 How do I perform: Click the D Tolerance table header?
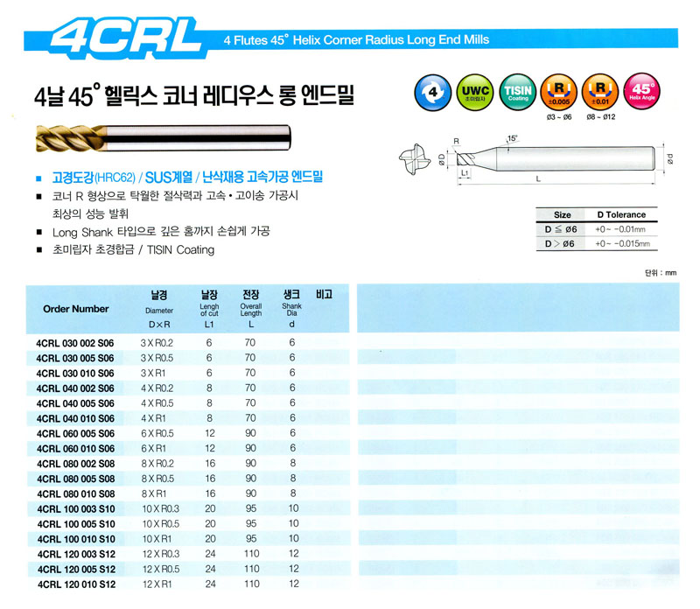621,214
